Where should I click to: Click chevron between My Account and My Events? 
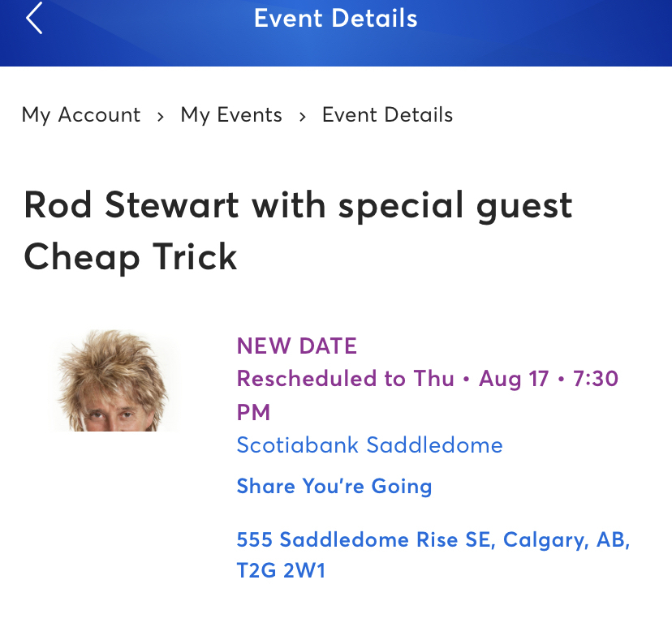coord(161,117)
